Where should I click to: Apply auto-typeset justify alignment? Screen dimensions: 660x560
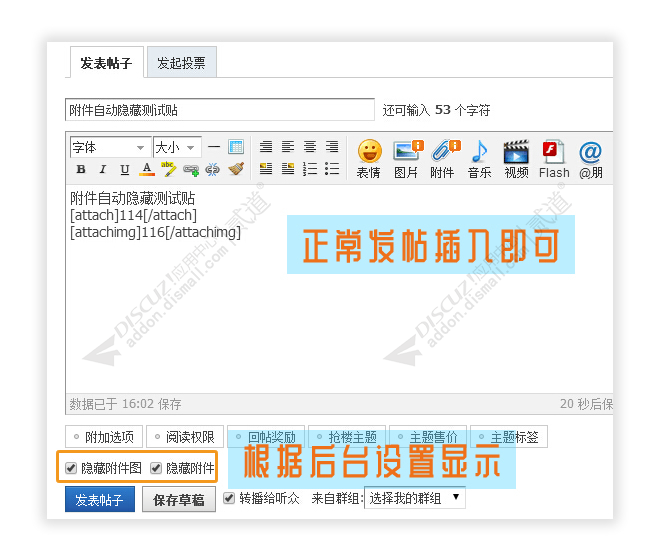(266, 147)
